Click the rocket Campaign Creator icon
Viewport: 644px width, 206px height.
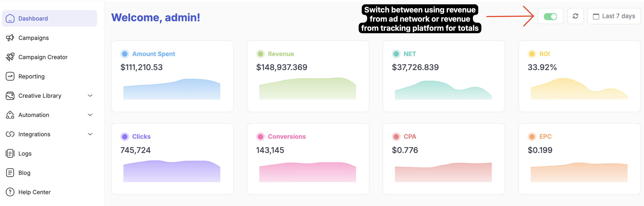point(10,57)
